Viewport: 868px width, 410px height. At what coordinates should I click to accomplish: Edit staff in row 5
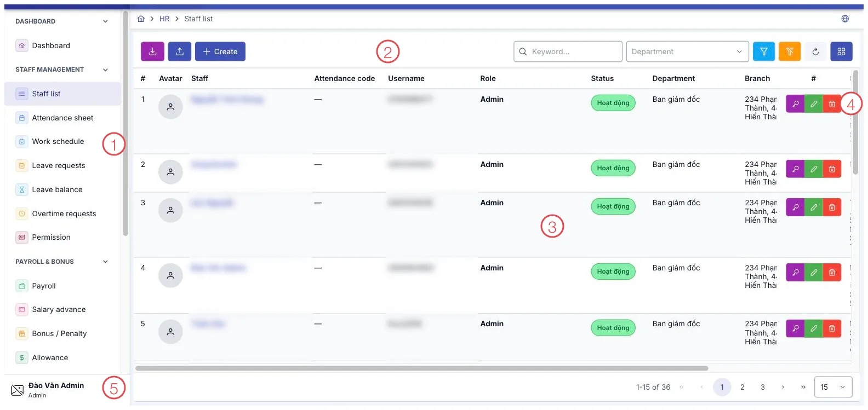pos(814,328)
